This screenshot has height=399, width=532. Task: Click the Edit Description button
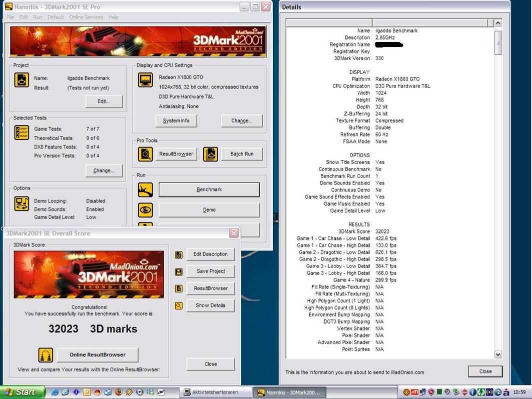point(211,254)
